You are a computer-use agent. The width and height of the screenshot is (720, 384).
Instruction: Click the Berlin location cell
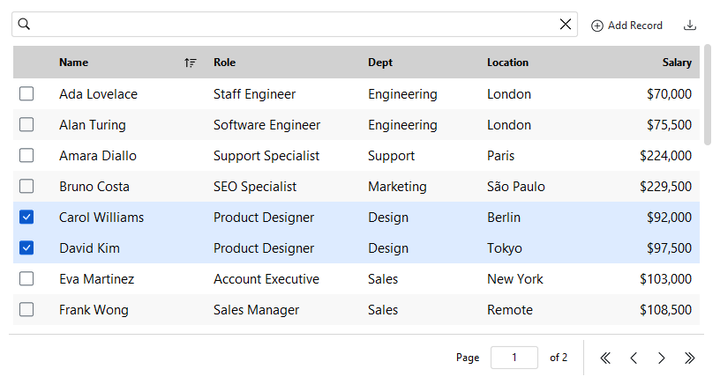click(x=504, y=217)
